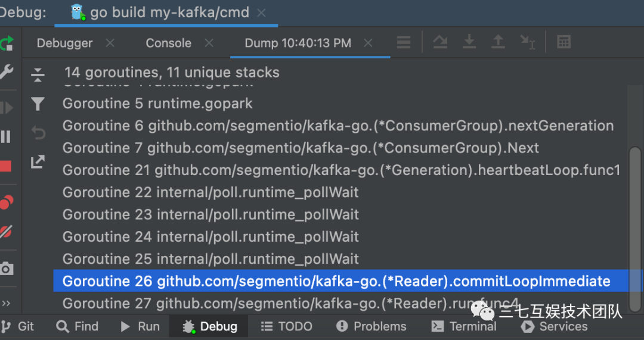Open the Debug tool window button

click(x=209, y=326)
